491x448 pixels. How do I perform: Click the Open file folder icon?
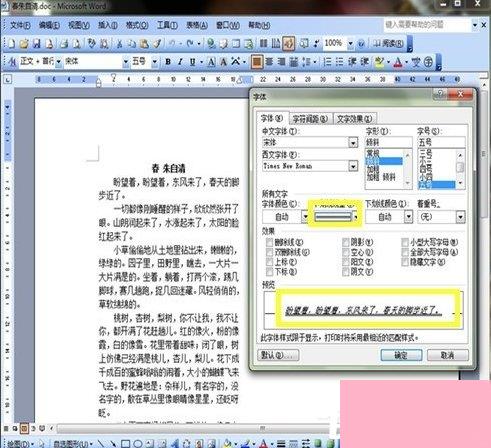[24, 44]
